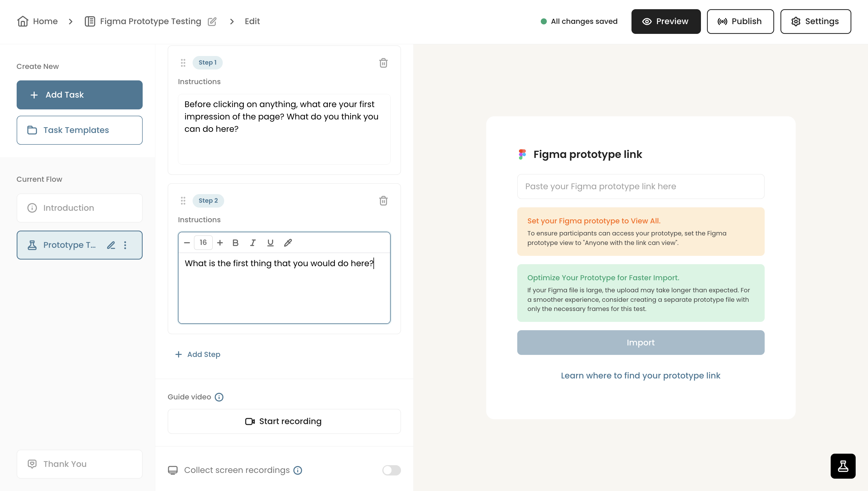The width and height of the screenshot is (868, 491).
Task: Click 'Optimize Your Prototype for Faster Import.' text
Action: [x=603, y=278]
